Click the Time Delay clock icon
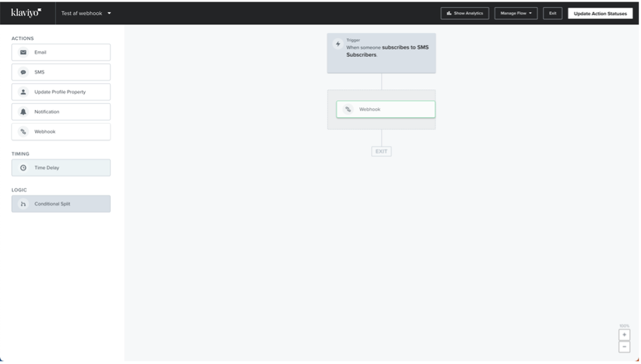 pyautogui.click(x=23, y=167)
